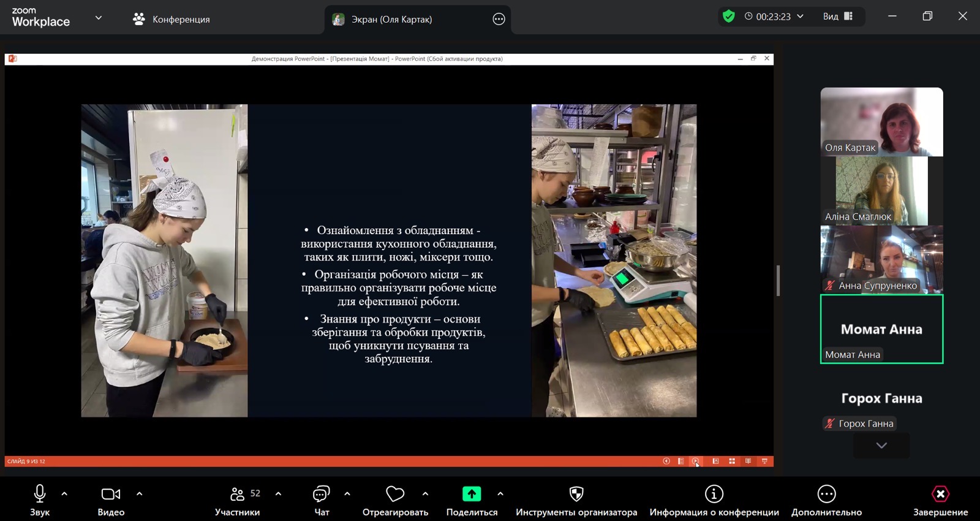Select Аліна Смаглюк's video thumbnail

pos(881,191)
